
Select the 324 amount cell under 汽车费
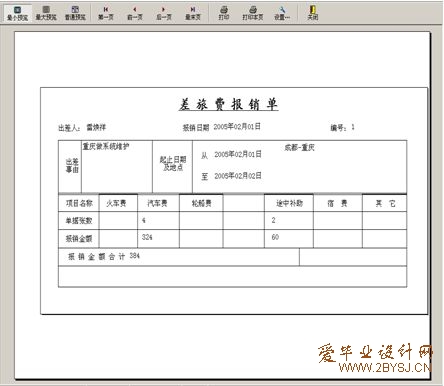(158, 238)
